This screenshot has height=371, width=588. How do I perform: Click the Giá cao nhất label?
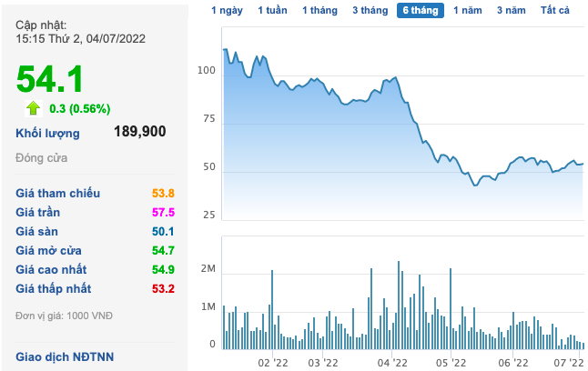[53, 268]
